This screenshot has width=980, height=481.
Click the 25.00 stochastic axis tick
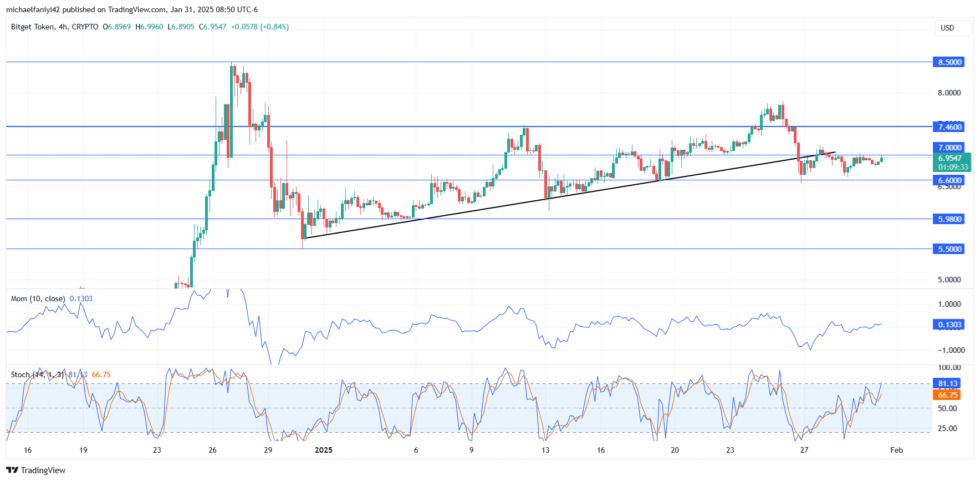tap(947, 428)
